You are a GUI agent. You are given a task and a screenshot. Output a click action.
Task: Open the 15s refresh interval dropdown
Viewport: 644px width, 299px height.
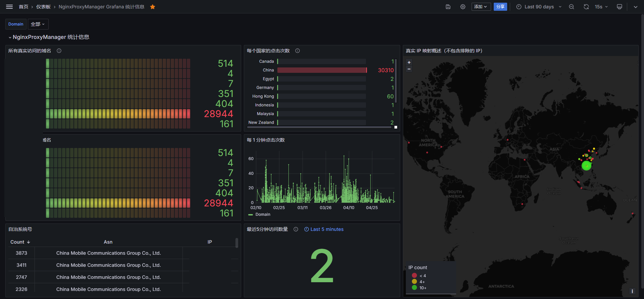601,7
